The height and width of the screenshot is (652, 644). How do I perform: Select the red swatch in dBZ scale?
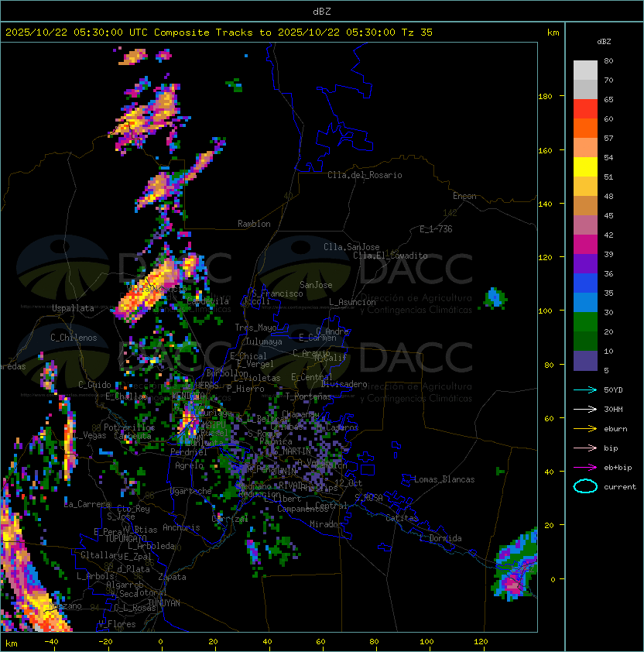tap(585, 109)
